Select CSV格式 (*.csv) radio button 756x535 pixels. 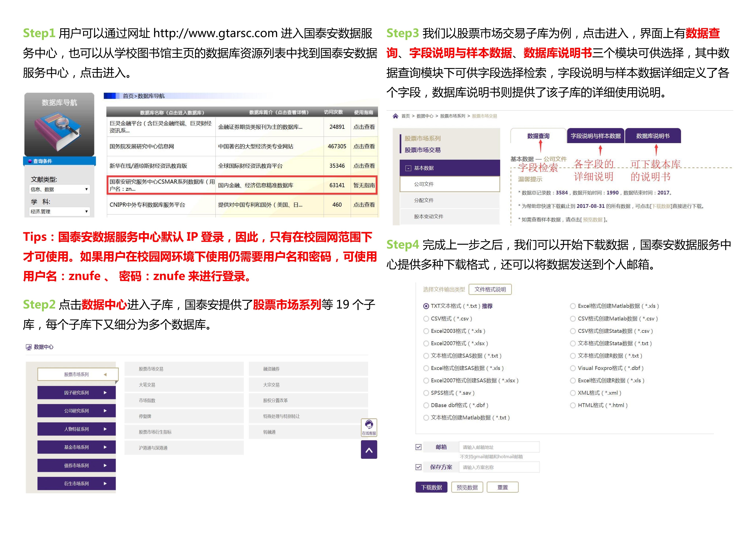(x=426, y=319)
